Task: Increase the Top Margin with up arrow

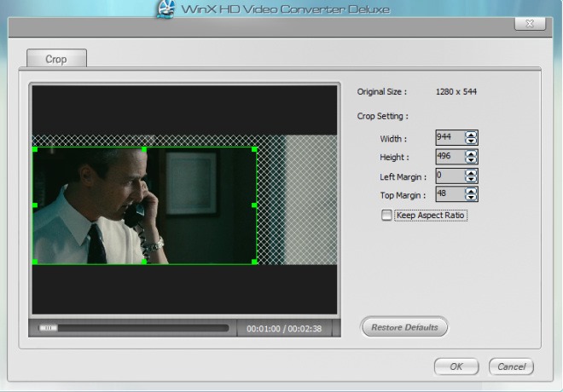Action: click(471, 191)
